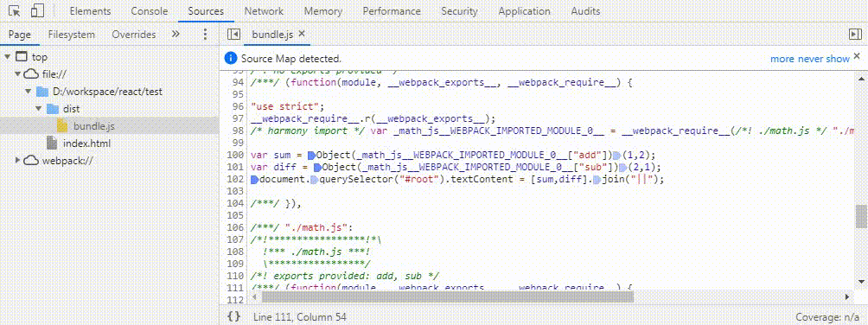Select the D:/workspace/react/test folder

click(107, 92)
